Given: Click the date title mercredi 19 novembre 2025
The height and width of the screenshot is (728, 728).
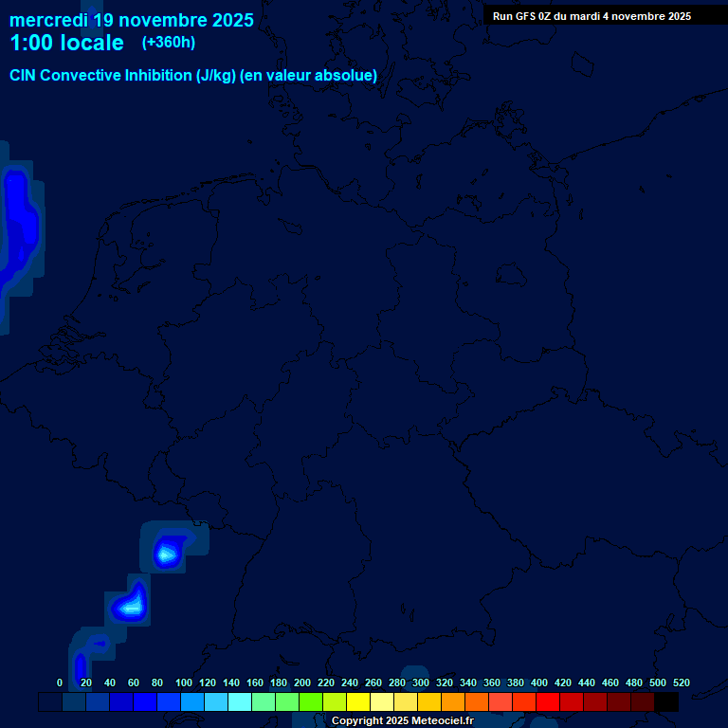Looking at the screenshot, I should 132,20.
